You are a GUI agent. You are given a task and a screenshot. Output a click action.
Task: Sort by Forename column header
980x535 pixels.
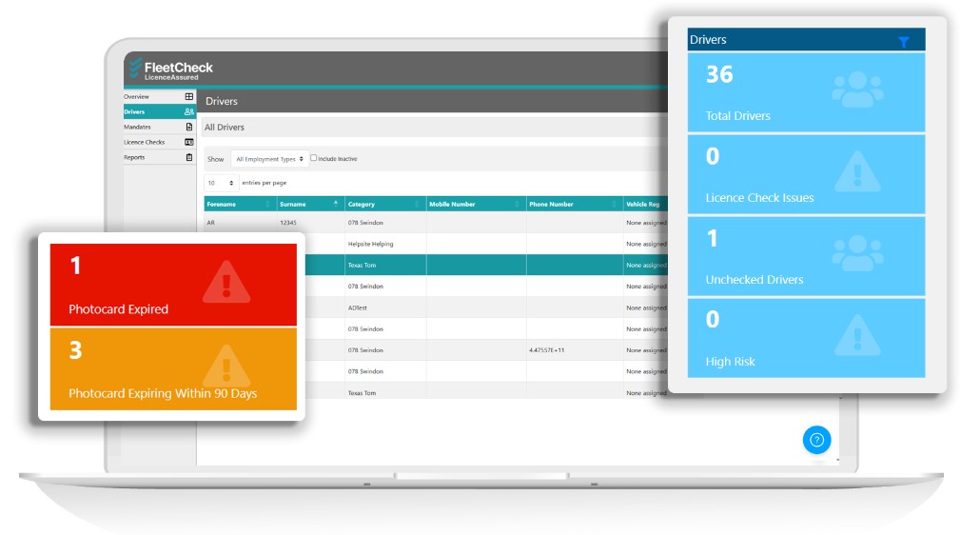(x=239, y=204)
